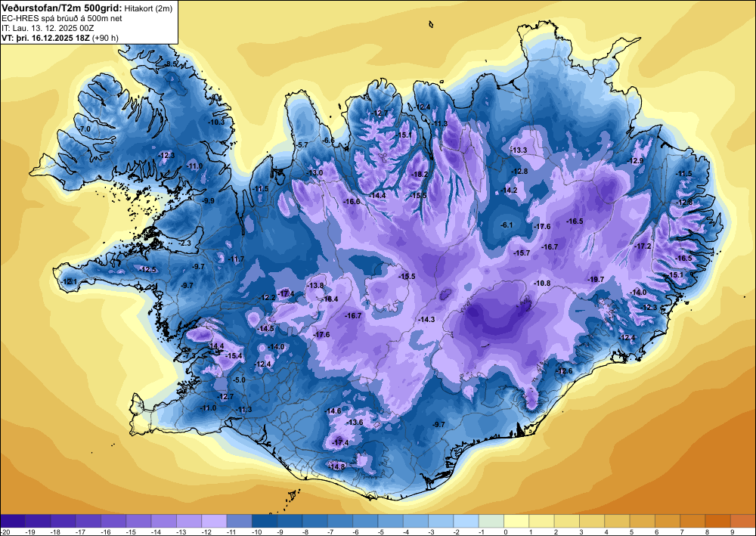Pick the pale green swatch between -1 and 0
756x536 pixels.
(491, 521)
